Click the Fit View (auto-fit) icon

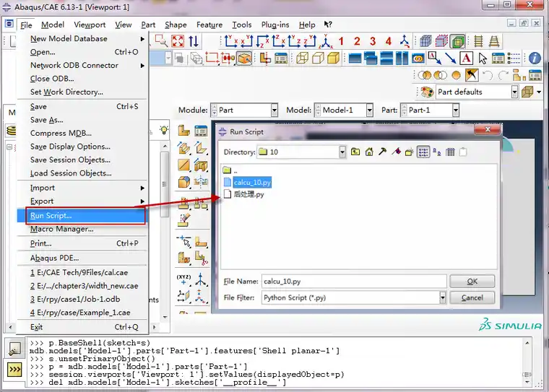coord(178,41)
